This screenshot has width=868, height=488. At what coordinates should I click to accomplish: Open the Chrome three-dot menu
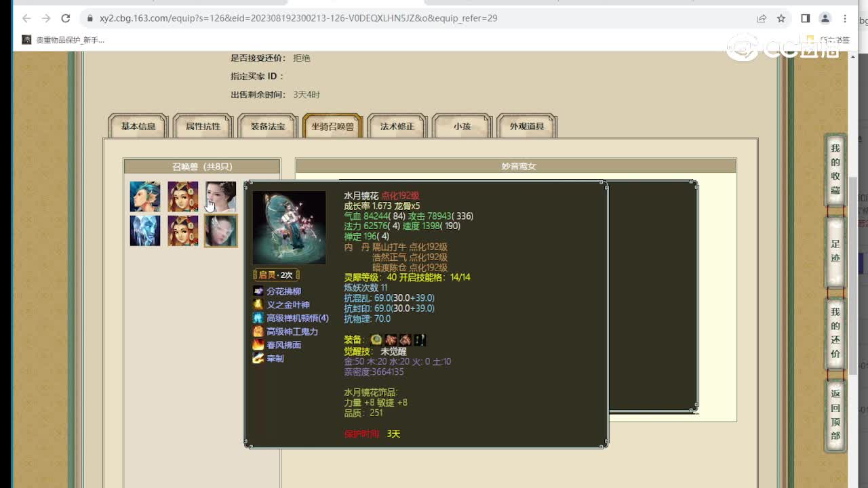coord(845,18)
